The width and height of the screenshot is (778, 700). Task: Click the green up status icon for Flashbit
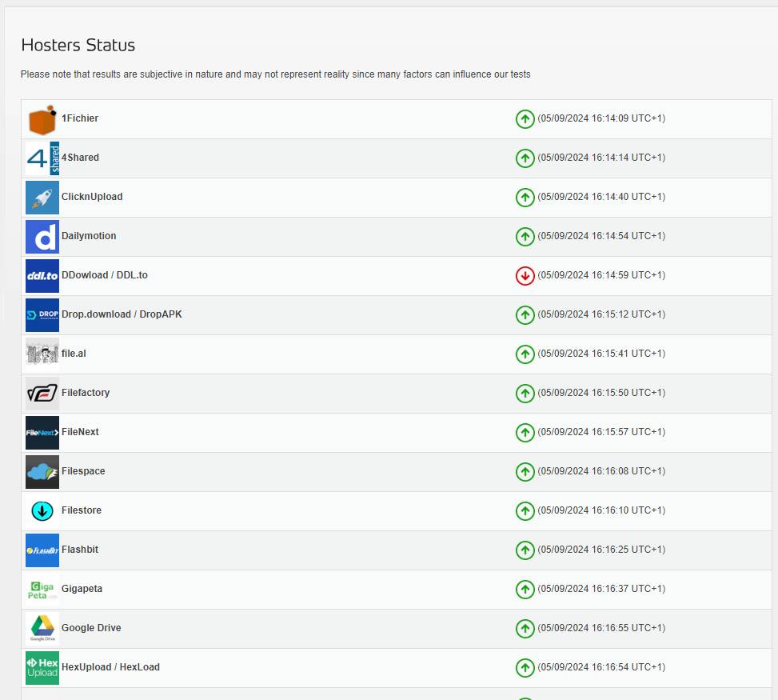pos(525,550)
